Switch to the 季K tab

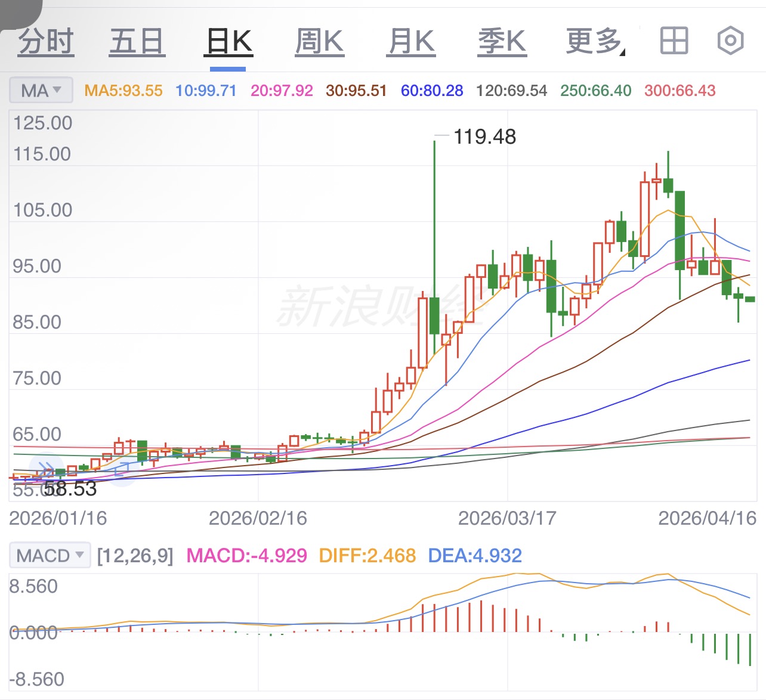tap(502, 42)
